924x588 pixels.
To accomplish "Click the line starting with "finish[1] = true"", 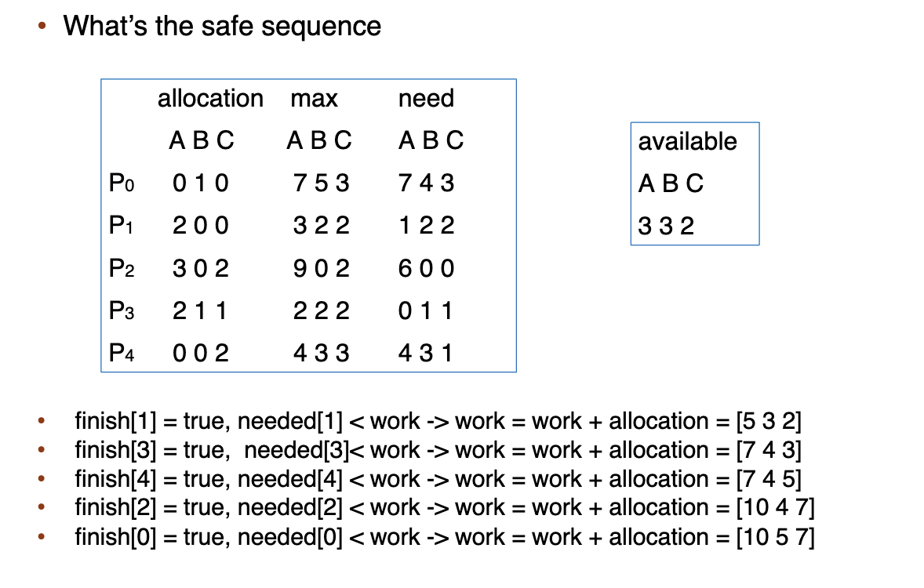I will tap(438, 422).
